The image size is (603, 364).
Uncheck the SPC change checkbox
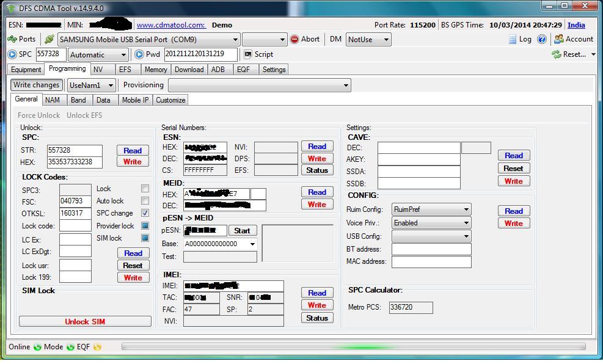(x=145, y=213)
